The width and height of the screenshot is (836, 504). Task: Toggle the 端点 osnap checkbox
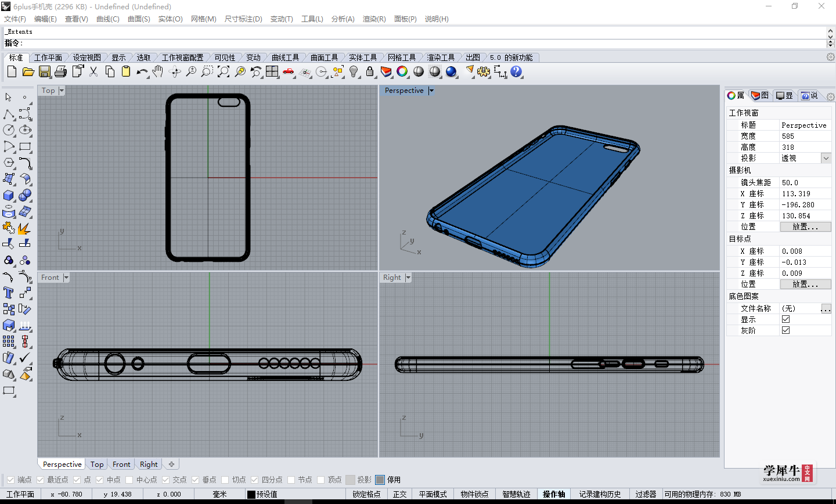click(10, 480)
